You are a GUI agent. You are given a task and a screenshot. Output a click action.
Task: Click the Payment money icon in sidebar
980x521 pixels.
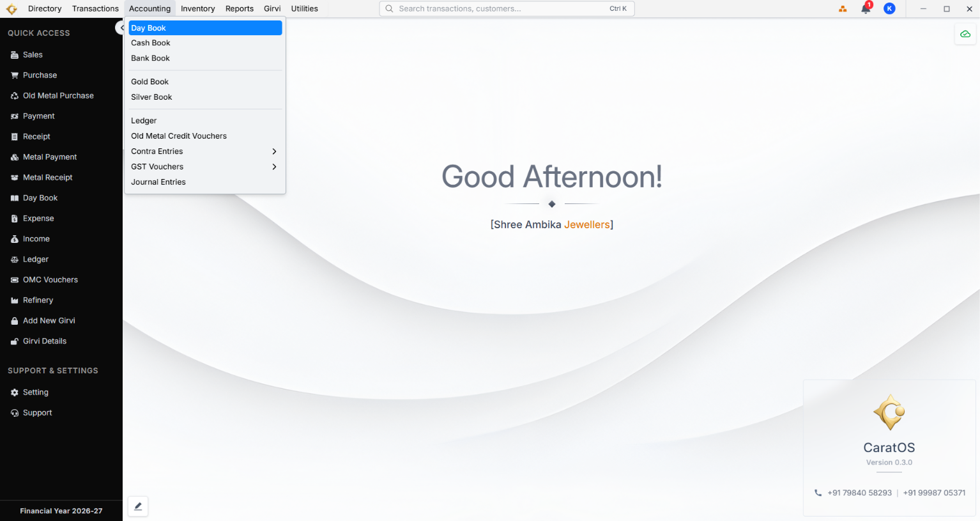click(x=15, y=116)
